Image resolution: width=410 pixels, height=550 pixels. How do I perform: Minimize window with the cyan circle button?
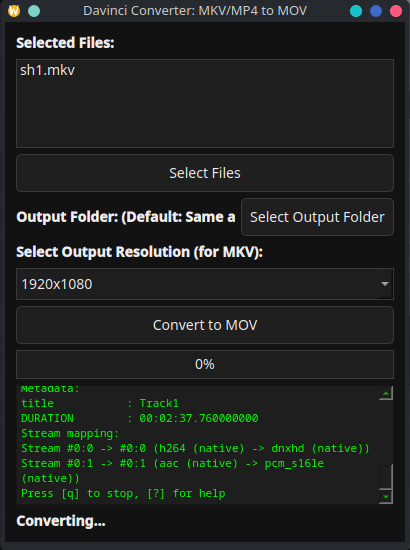356,11
